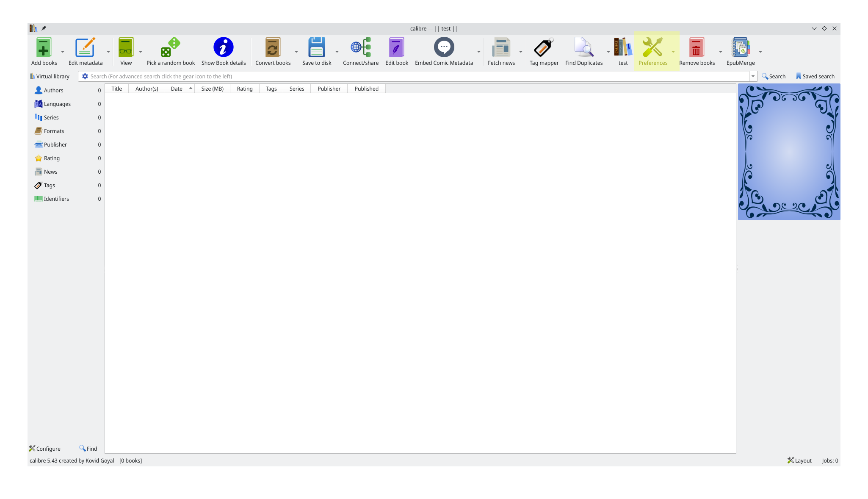The width and height of the screenshot is (868, 499).
Task: Click the Add books toolbar icon
Action: [44, 47]
